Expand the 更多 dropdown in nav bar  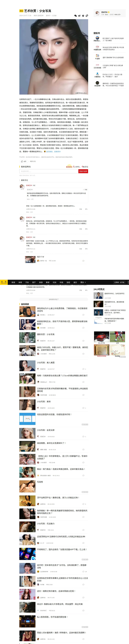pos(83,282)
